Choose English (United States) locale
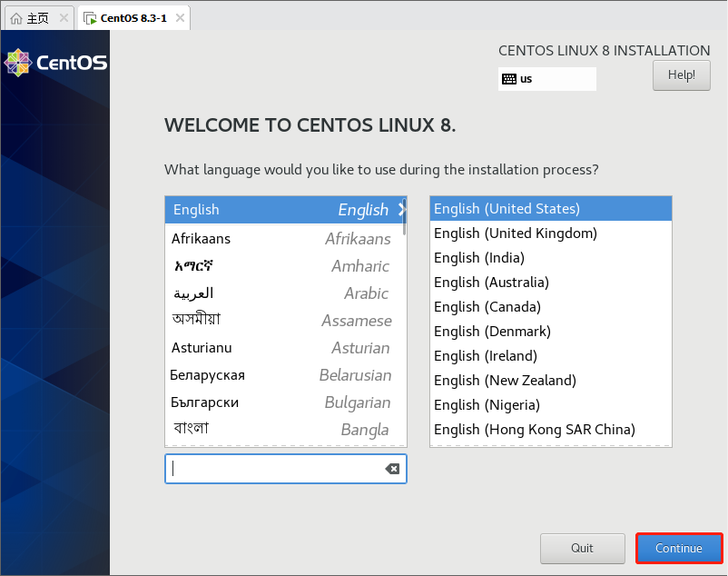Viewport: 728px width, 576px height. (551, 209)
